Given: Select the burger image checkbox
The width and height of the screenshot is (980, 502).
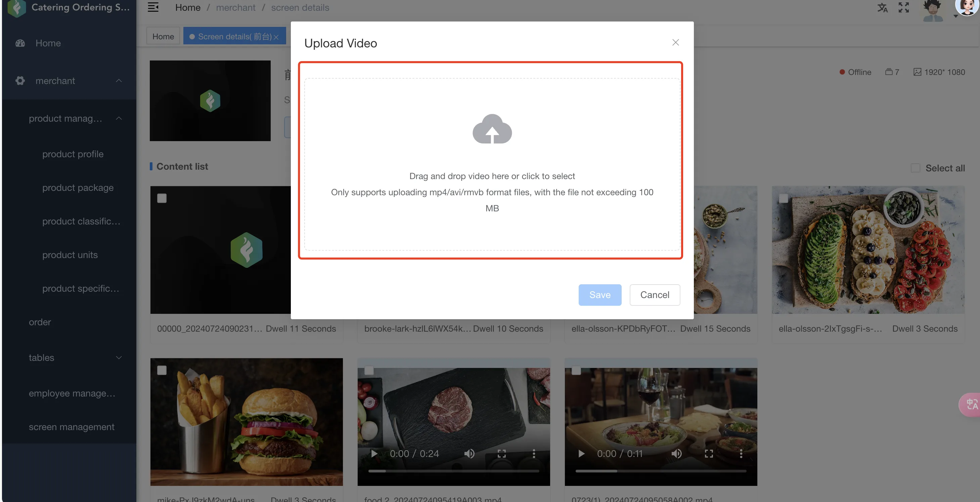Looking at the screenshot, I should pos(162,370).
